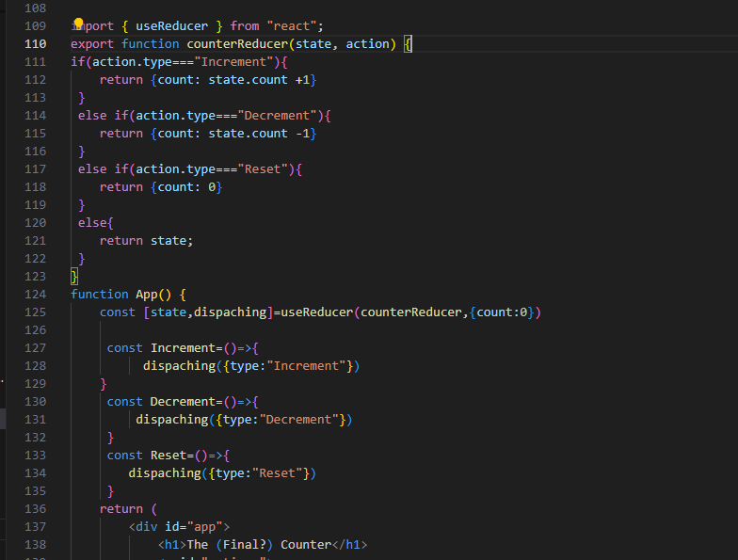Click the export keyword on line 110
Viewport: 738px width, 560px height.
[92, 43]
